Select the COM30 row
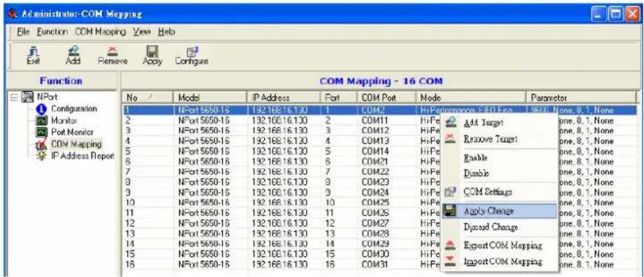The height and width of the screenshot is (277, 644). tap(380, 254)
